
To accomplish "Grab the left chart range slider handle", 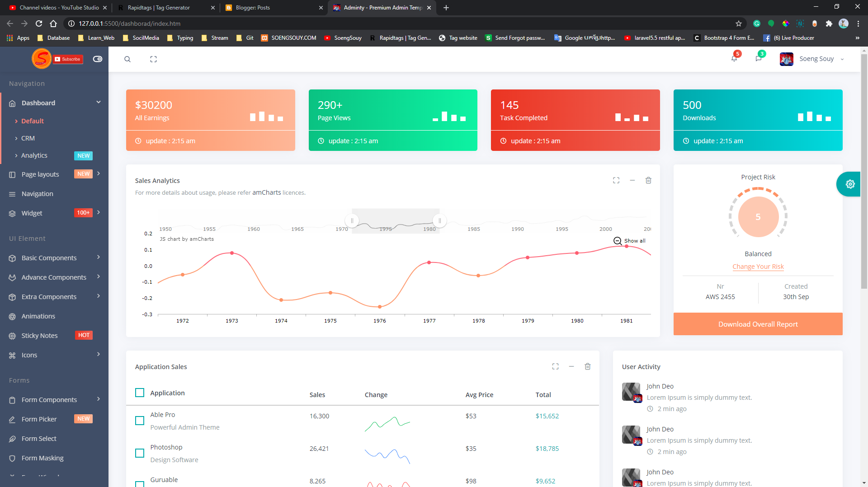I will coord(352,221).
